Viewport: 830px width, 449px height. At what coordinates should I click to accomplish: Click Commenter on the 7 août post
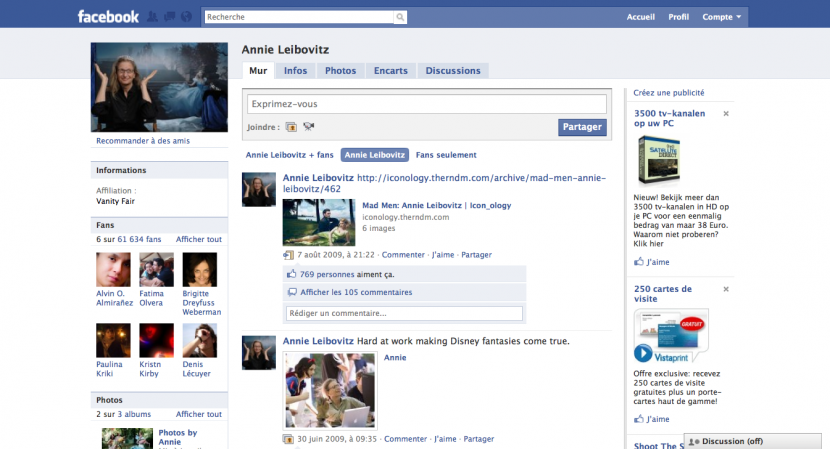[403, 255]
